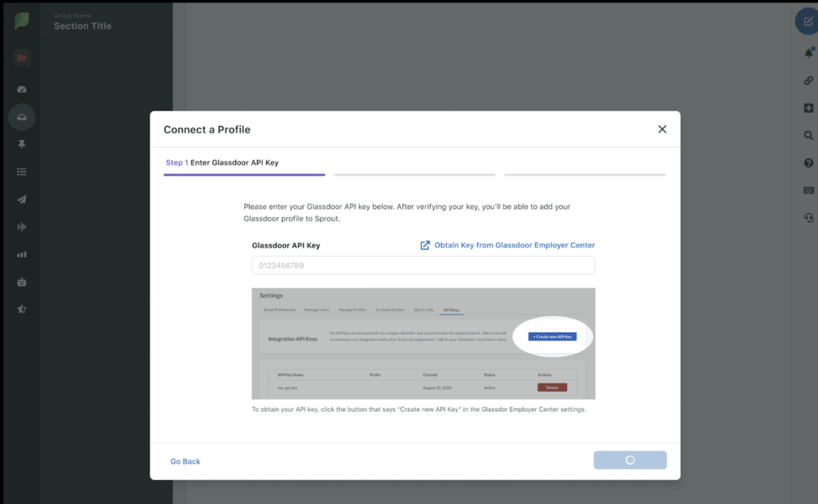Viewport: 818px width, 504px height.
Task: Click the search magnifying glass icon
Action: pos(808,136)
